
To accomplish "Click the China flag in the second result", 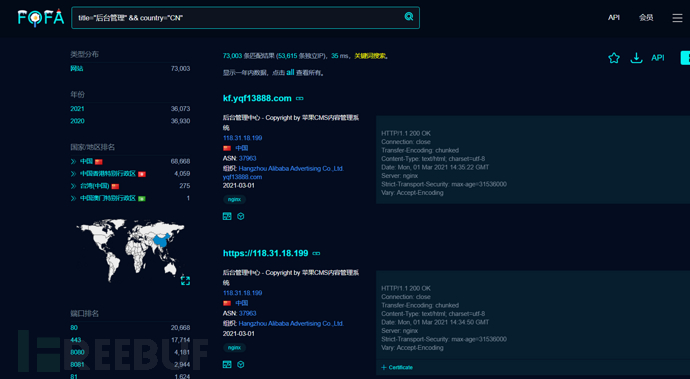I will (227, 303).
